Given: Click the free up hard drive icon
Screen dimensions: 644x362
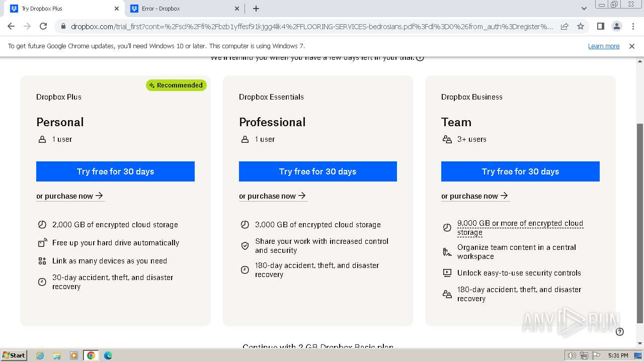Looking at the screenshot, I should click(x=42, y=243).
